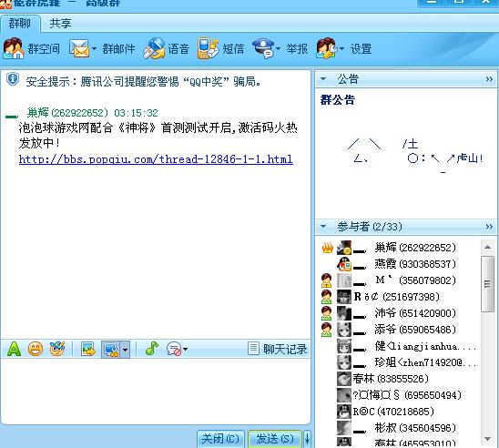Click the participant list scrollbar thumb

pos(487,283)
